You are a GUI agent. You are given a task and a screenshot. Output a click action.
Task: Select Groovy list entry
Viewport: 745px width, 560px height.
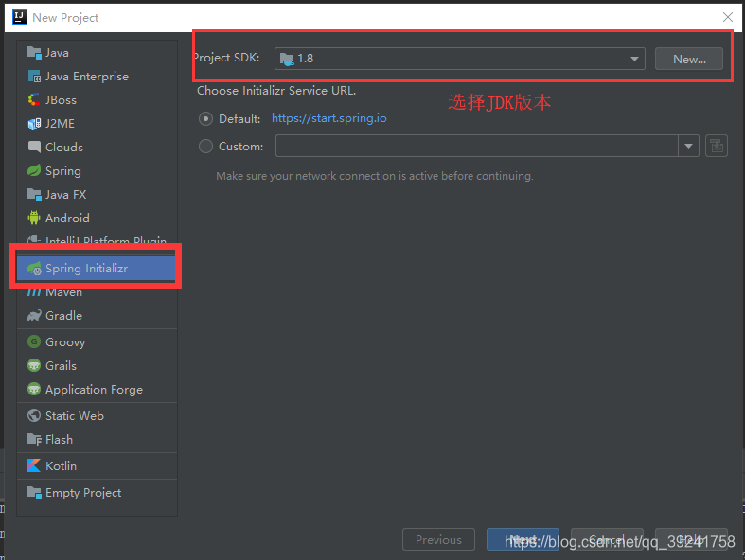pyautogui.click(x=97, y=341)
